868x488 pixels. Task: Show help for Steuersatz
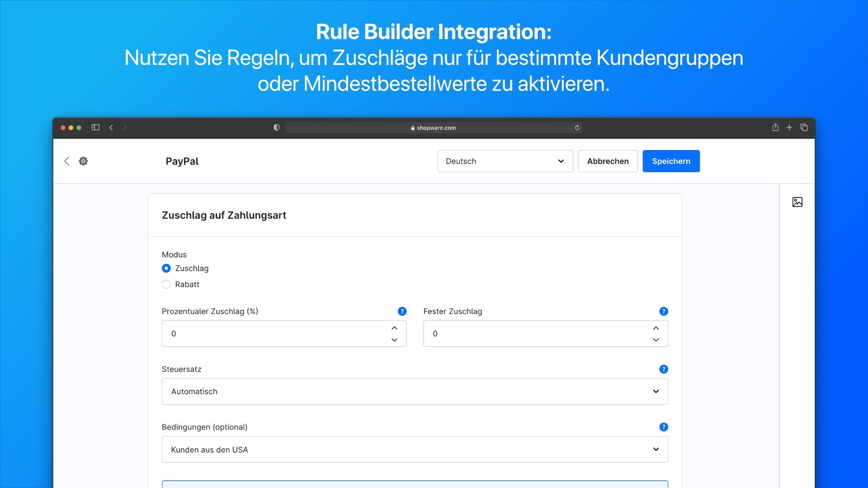[664, 369]
